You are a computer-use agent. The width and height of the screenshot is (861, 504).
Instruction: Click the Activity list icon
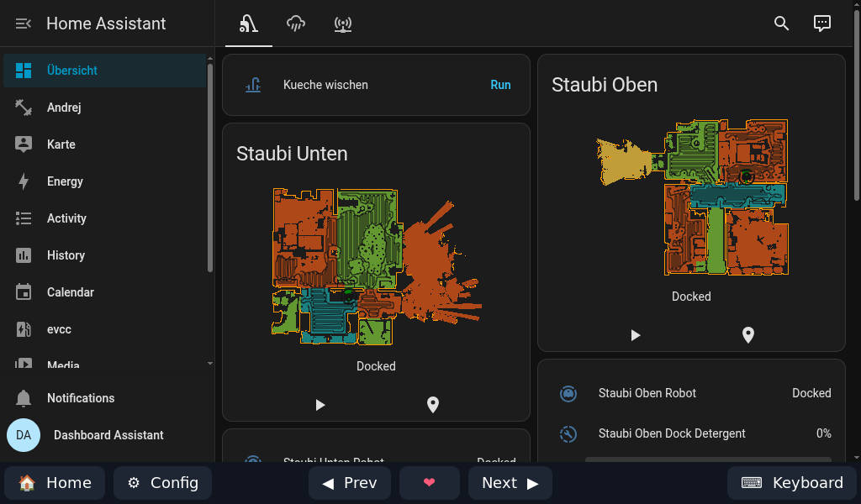click(x=23, y=218)
